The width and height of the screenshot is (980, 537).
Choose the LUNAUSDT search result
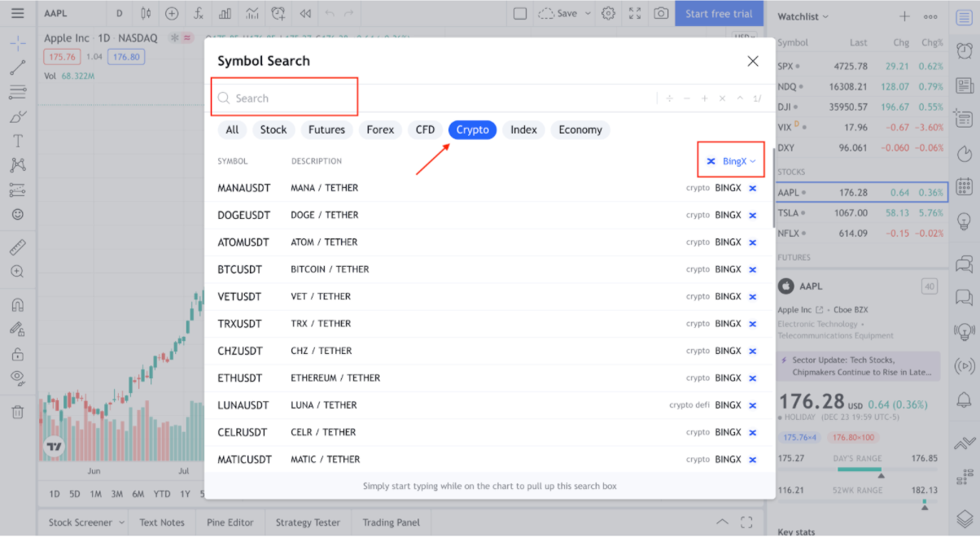click(488, 405)
